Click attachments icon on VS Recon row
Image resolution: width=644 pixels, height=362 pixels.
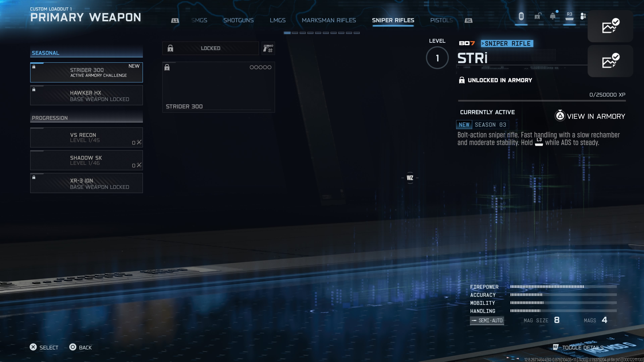(139, 142)
